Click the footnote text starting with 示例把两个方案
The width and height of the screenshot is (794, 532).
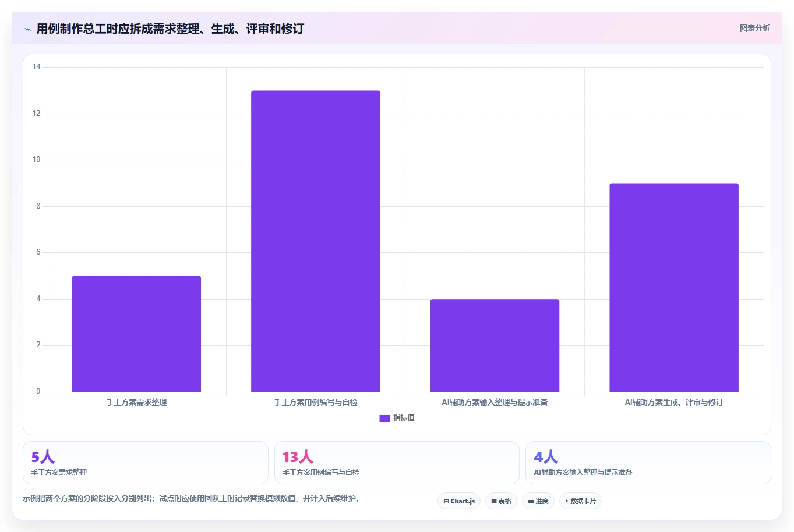click(x=191, y=499)
